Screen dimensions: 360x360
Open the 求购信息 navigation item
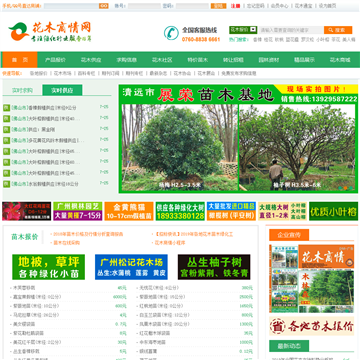pos(126,60)
